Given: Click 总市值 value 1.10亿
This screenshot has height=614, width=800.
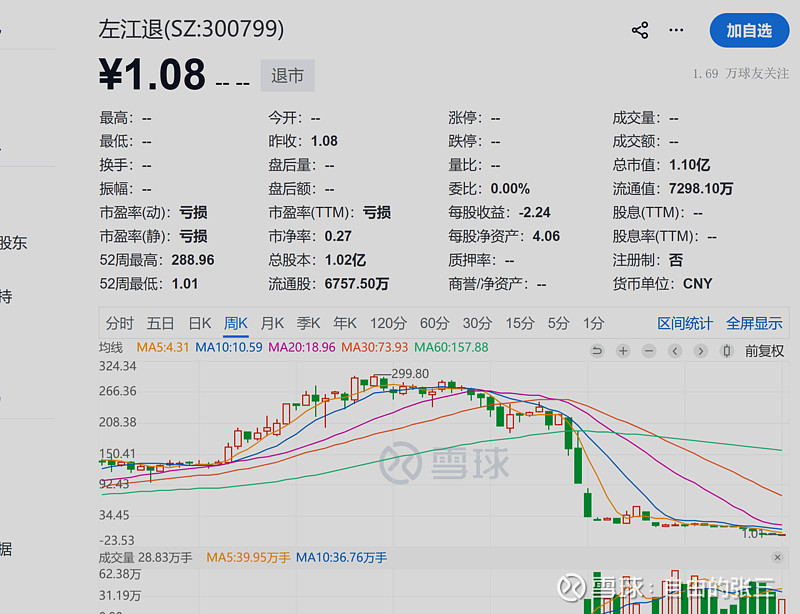Looking at the screenshot, I should click(x=689, y=165).
